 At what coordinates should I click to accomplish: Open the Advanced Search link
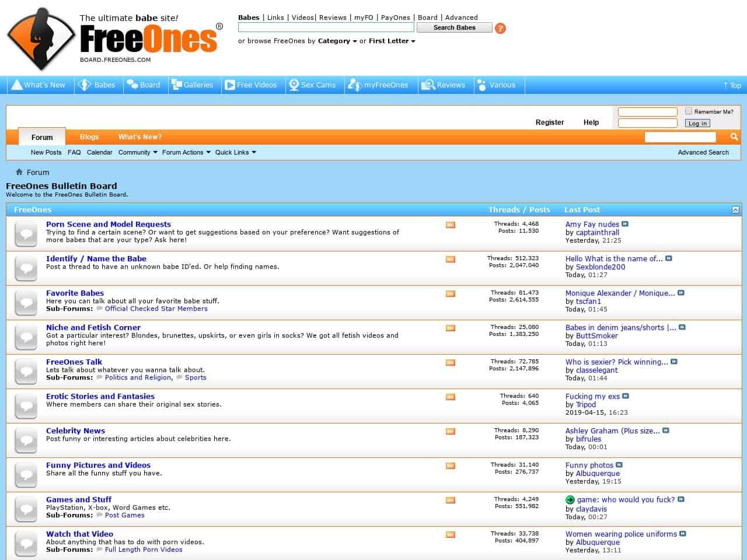coord(703,152)
